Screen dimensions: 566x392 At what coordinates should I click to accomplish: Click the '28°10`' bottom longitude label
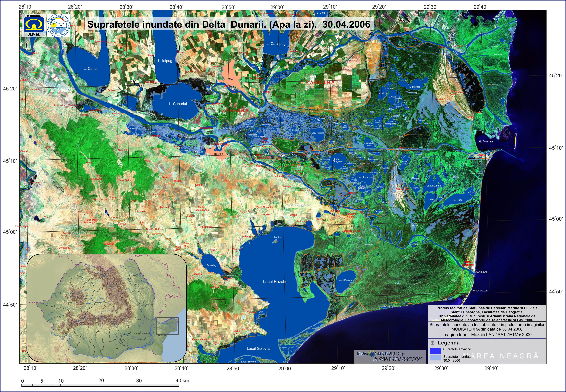[30, 368]
